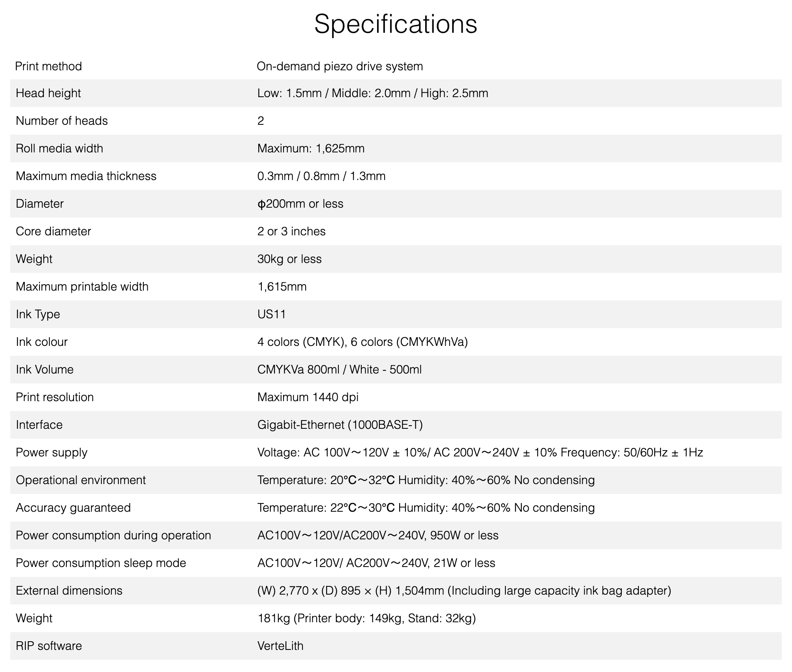Click the Ink colour label
Image resolution: width=792 pixels, height=672 pixels.
tap(42, 342)
